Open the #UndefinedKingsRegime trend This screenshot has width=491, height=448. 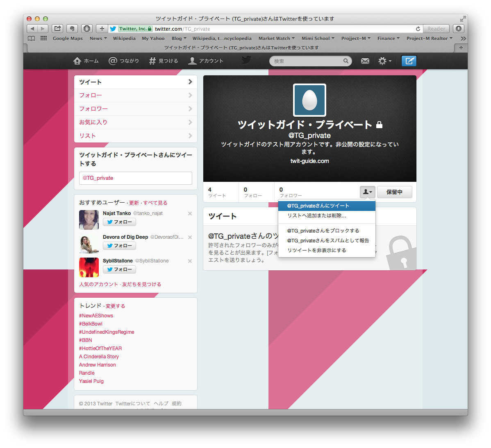[x=107, y=332]
